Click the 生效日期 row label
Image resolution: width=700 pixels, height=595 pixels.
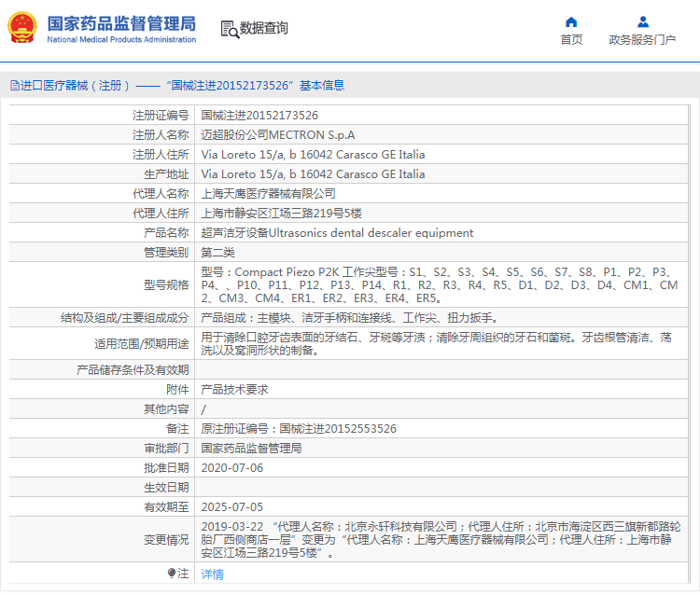[166, 488]
